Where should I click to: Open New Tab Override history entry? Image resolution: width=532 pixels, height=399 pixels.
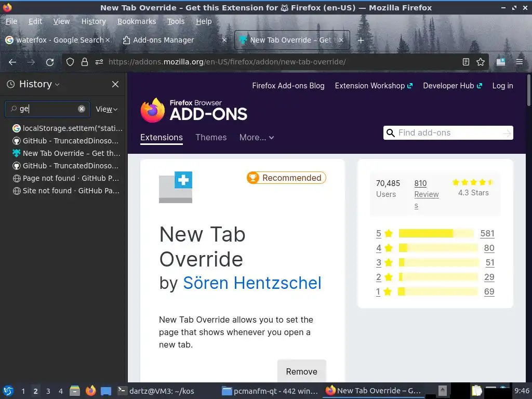pos(67,153)
